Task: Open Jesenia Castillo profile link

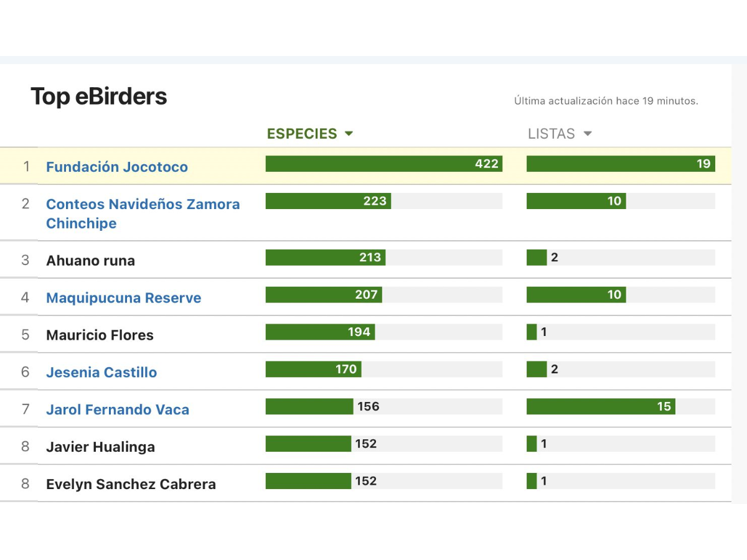Action: 101,372
